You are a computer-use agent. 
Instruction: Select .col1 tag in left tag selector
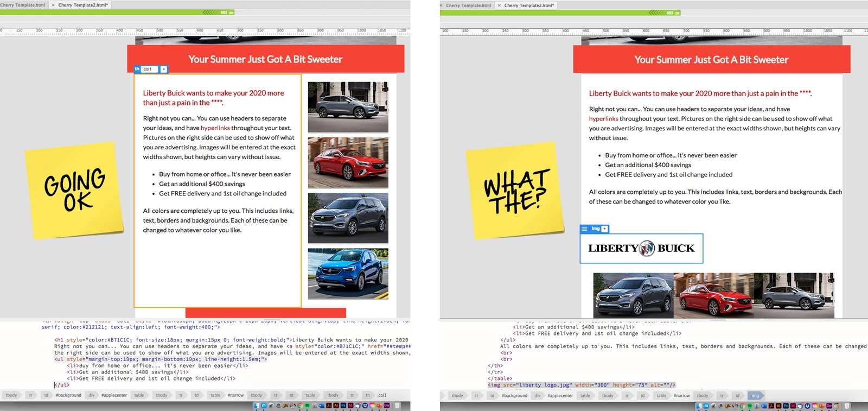point(382,395)
